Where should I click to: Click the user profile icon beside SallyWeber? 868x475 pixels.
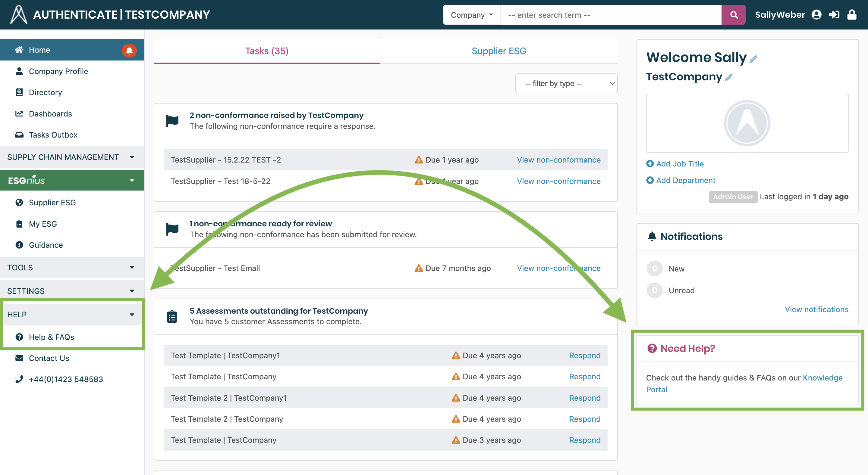tap(816, 15)
